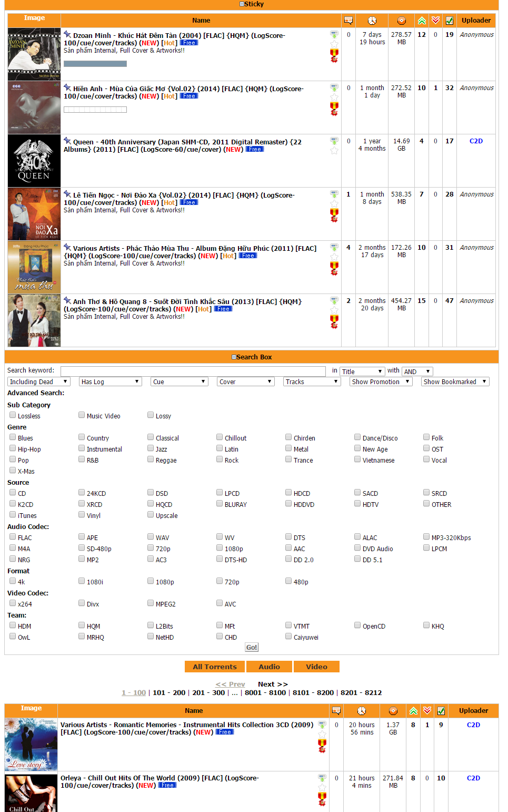Click the Go! search button
This screenshot has height=812, width=508.
coord(252,647)
